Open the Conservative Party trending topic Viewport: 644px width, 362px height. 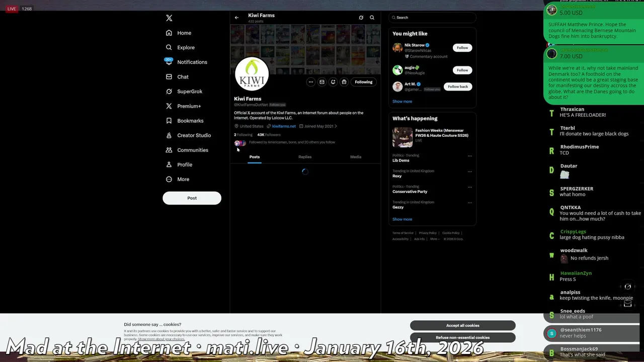410,192
